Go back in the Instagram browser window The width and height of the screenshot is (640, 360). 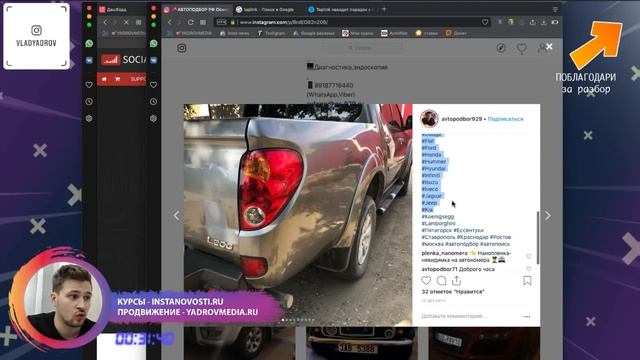(x=170, y=22)
